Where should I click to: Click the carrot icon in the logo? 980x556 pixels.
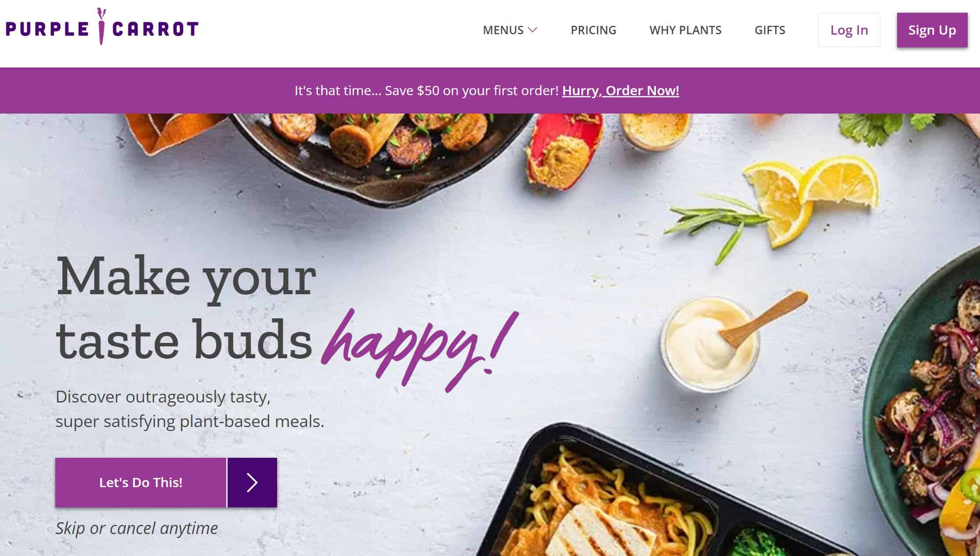click(102, 26)
